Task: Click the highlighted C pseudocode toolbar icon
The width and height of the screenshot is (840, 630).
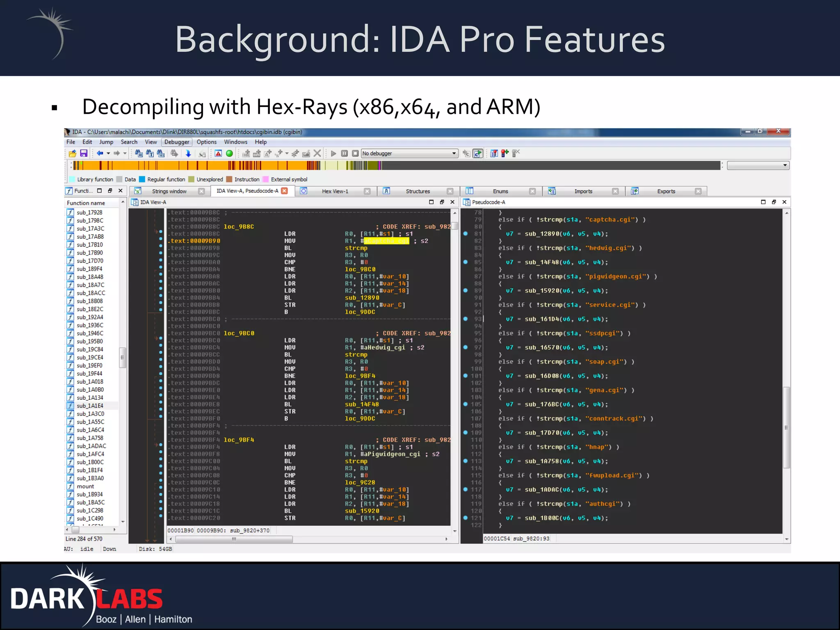Action: tap(478, 153)
